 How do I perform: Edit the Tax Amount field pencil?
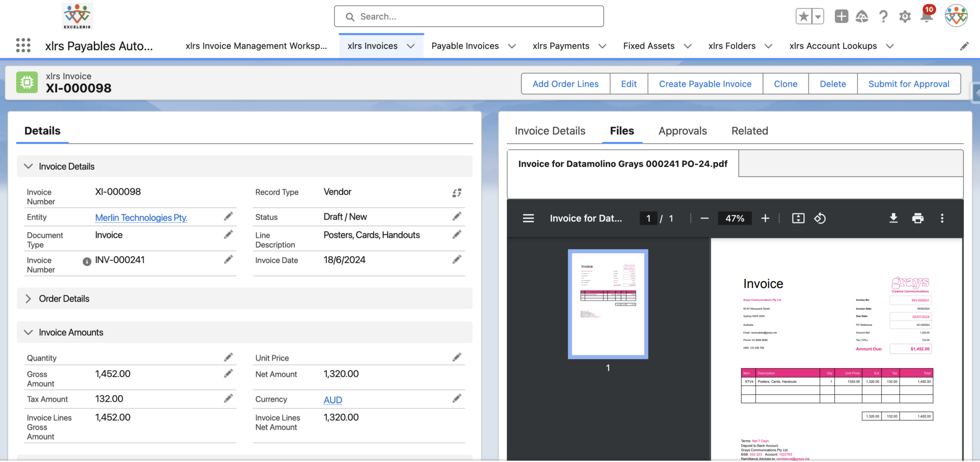point(228,398)
